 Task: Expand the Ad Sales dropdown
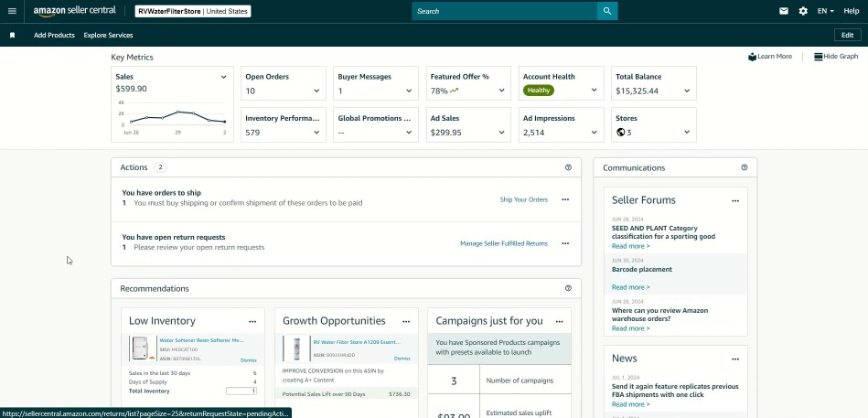[x=501, y=133]
